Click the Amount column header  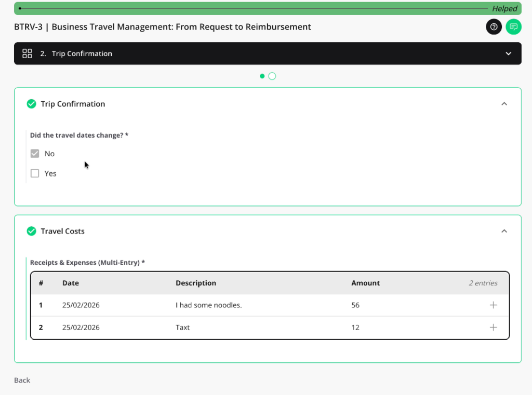(x=365, y=283)
